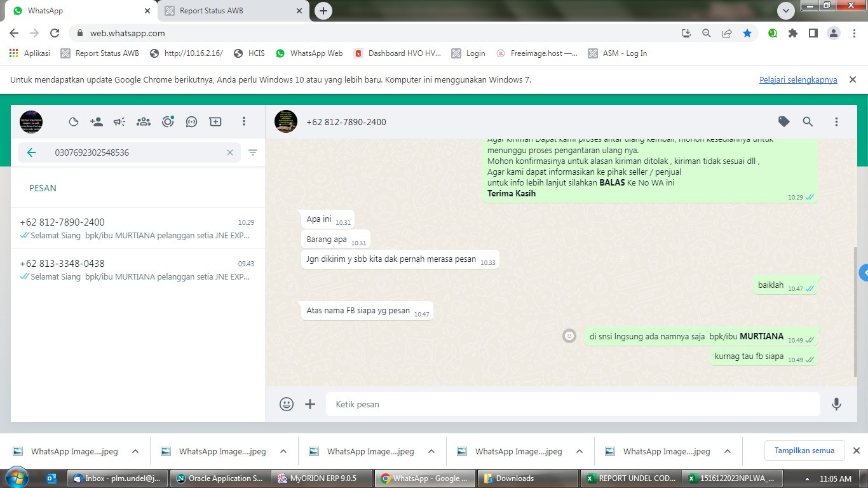Open the Freeimage.host bookmark
Viewport: 868px width, 488px height.
[538, 53]
